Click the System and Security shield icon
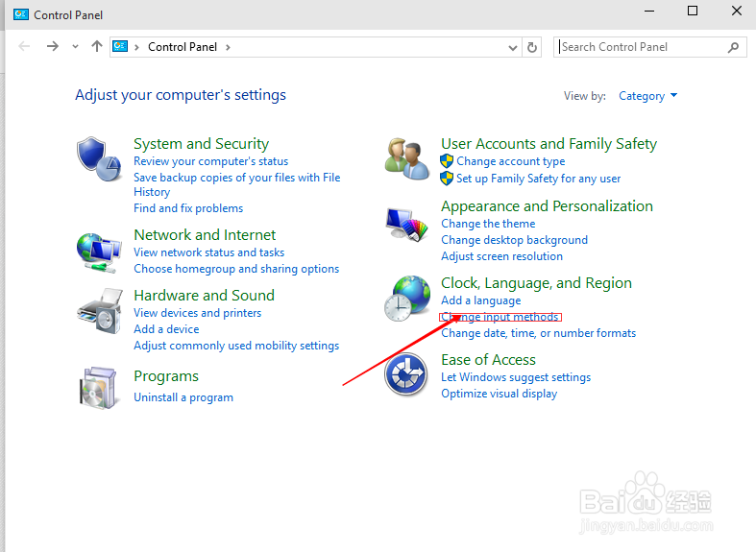This screenshot has height=552, width=756. [x=99, y=157]
